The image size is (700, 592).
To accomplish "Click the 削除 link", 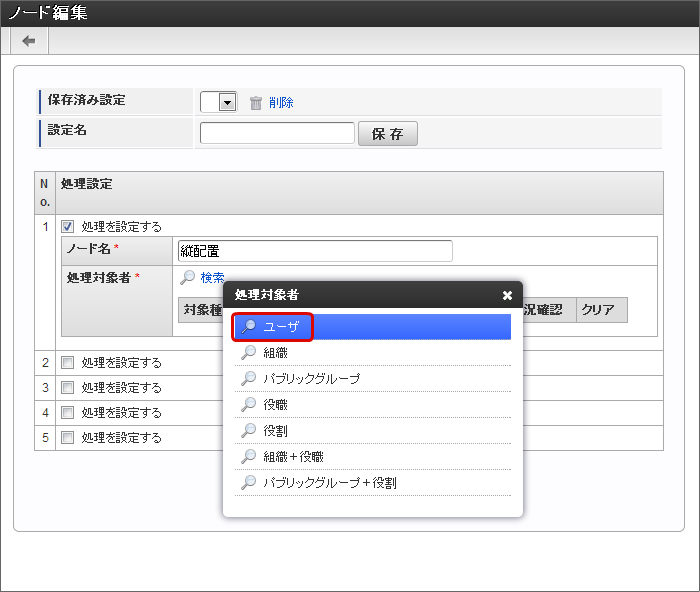I will pos(281,102).
